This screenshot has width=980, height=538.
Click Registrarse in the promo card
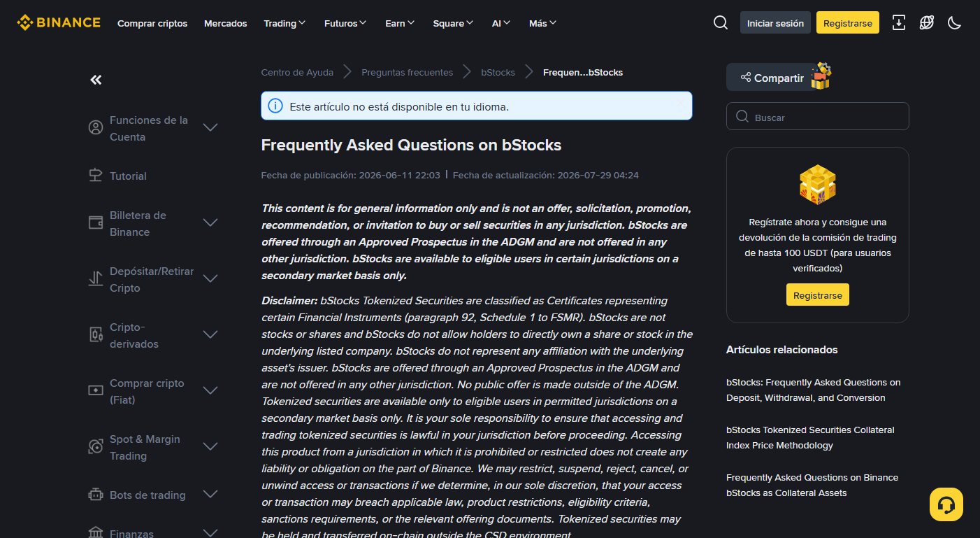pyautogui.click(x=818, y=295)
